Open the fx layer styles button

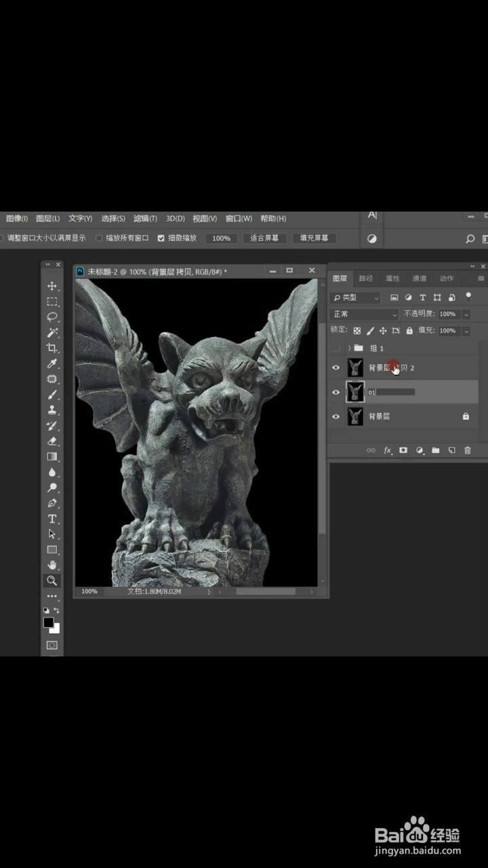[388, 450]
